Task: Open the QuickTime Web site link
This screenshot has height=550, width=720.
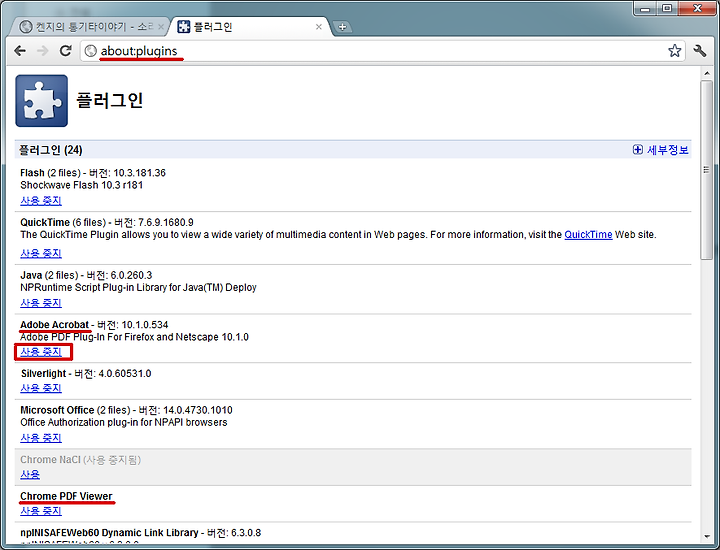Action: 588,235
